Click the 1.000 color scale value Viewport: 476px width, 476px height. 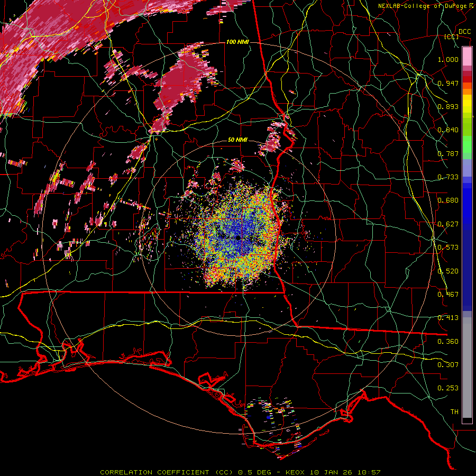coord(448,59)
